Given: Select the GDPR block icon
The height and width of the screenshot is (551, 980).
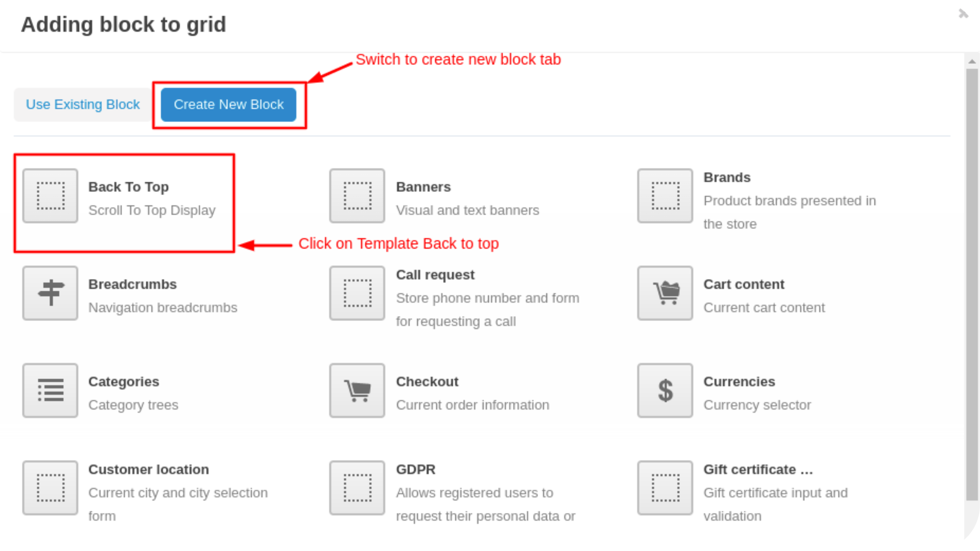Looking at the screenshot, I should pos(357,488).
